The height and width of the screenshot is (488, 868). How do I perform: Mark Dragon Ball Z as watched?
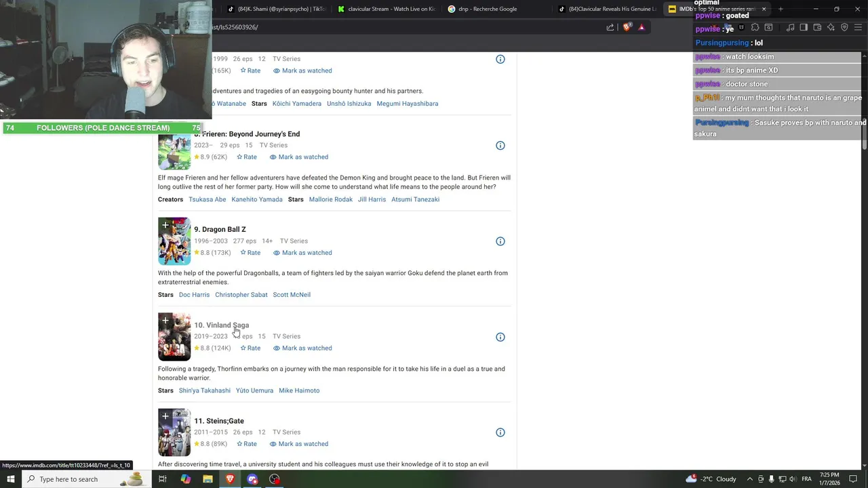click(x=302, y=253)
